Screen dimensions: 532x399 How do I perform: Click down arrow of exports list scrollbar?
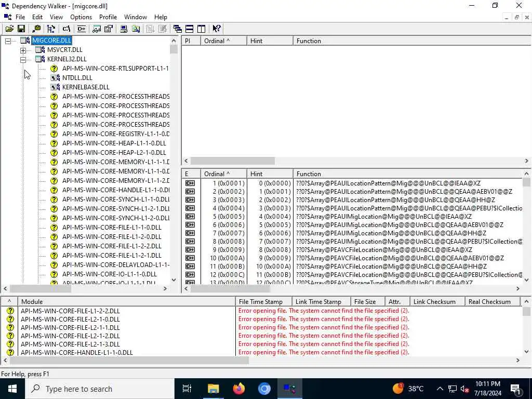527,280
